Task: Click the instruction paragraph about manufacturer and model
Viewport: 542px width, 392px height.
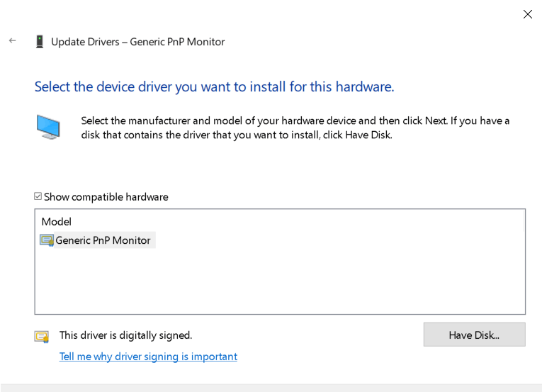Action: (295, 128)
